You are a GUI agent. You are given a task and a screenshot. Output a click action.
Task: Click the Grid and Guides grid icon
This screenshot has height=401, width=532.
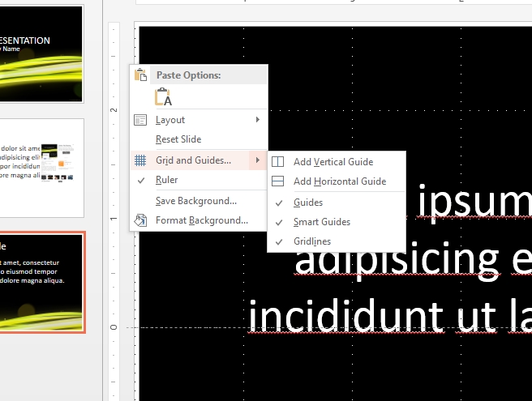pyautogui.click(x=140, y=160)
